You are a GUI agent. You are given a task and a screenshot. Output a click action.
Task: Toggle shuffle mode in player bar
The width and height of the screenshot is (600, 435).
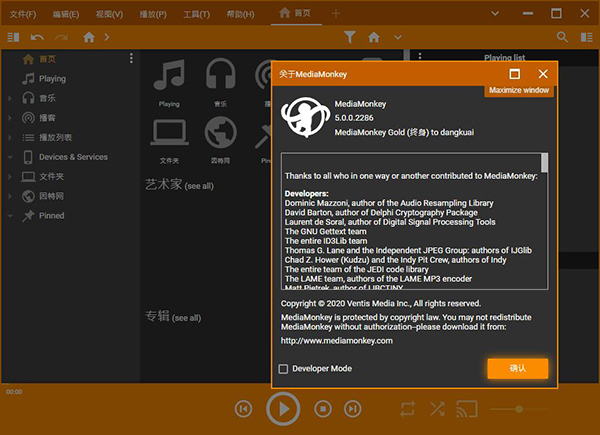(437, 409)
